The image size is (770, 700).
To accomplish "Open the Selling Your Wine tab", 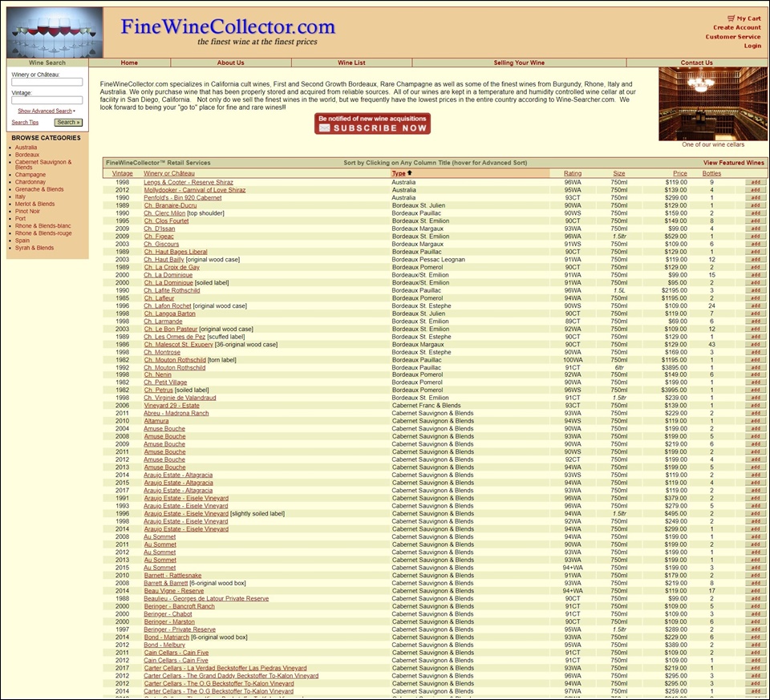I will coord(519,63).
